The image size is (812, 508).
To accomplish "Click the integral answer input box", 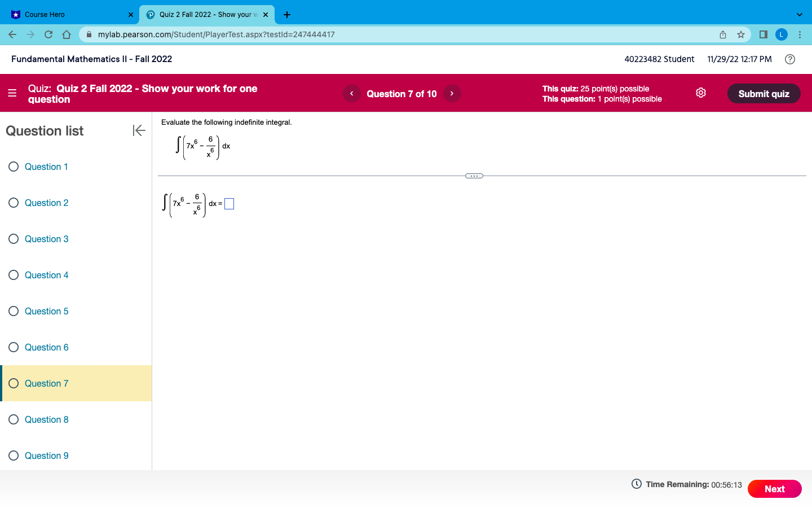I will (229, 203).
